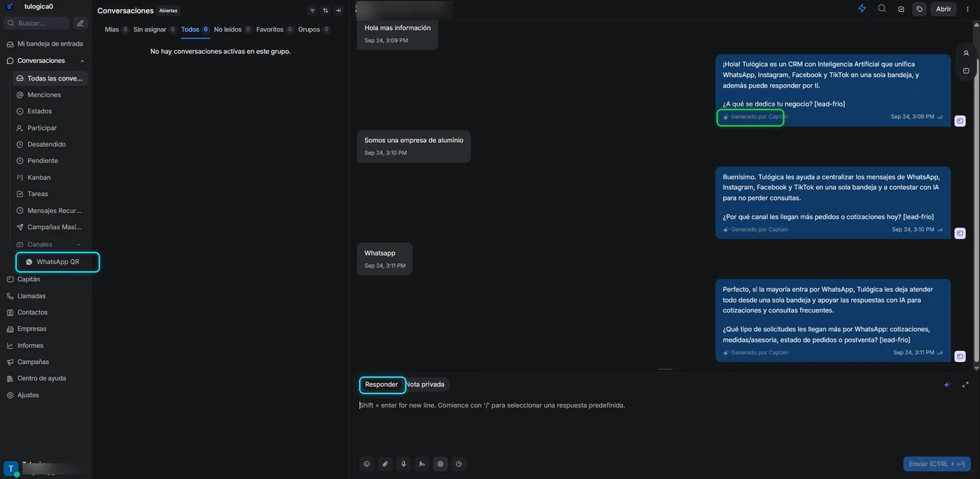Viewport: 980px width, 479px height.
Task: Click the checkbox task icon in header
Action: 901,9
